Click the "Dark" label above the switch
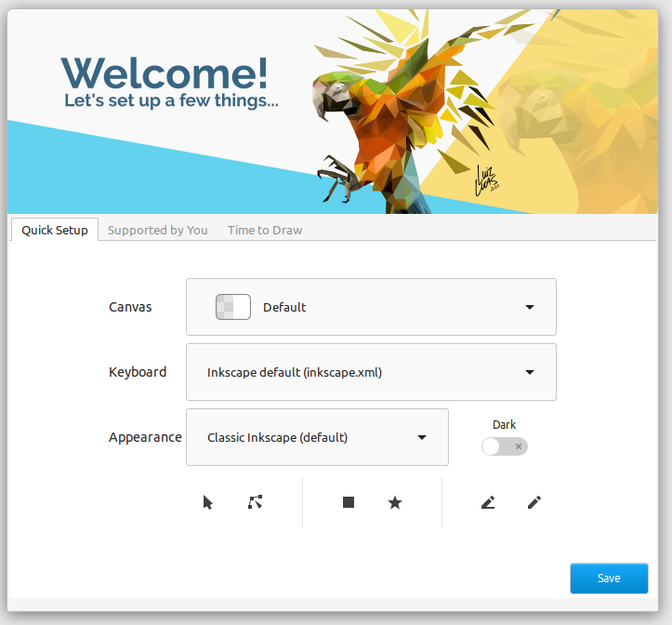Screen dimensions: 672x625 point(505,424)
